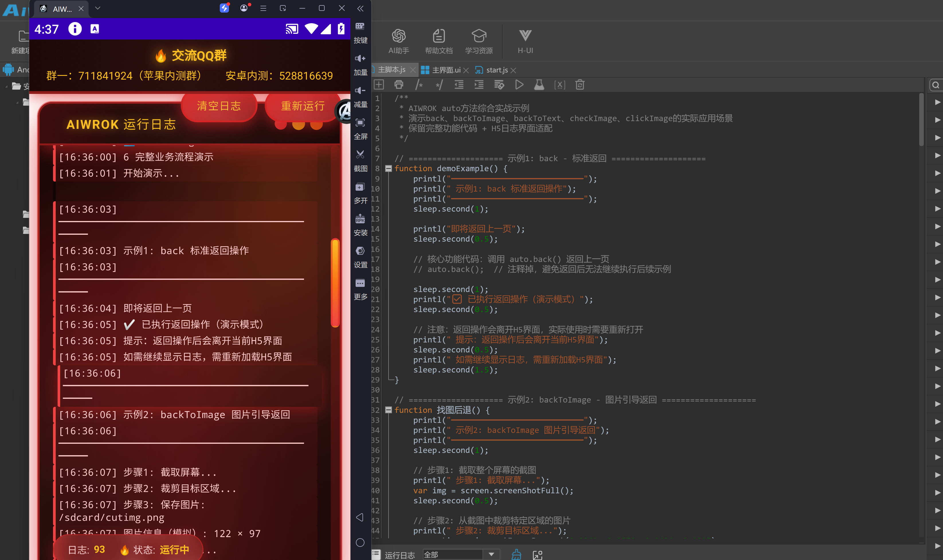This screenshot has height=560, width=943.
Task: Run the script with play icon
Action: (x=519, y=84)
